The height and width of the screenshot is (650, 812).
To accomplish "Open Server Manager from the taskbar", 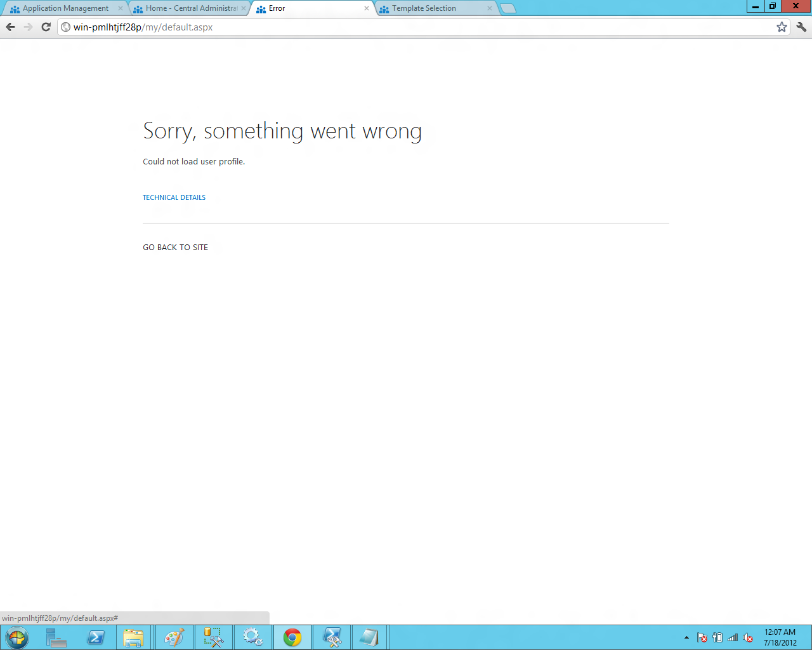I will point(56,637).
